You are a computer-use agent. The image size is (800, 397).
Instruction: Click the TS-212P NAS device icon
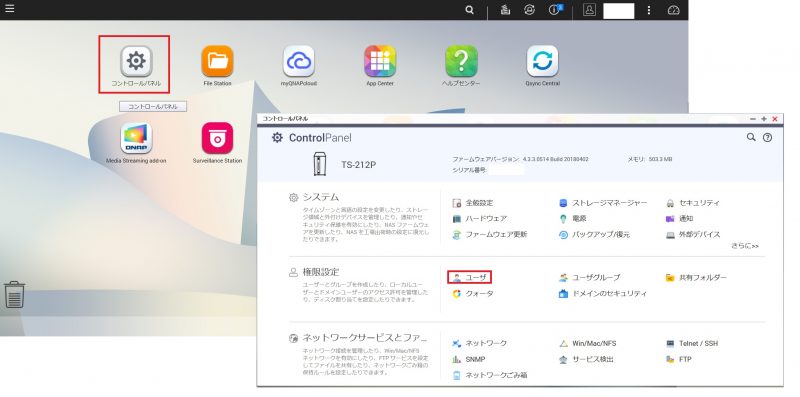tap(319, 164)
